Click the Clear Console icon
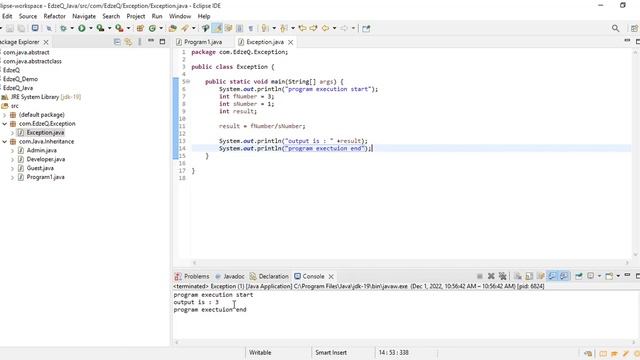Viewport: 640px width, 360px height. [x=518, y=276]
